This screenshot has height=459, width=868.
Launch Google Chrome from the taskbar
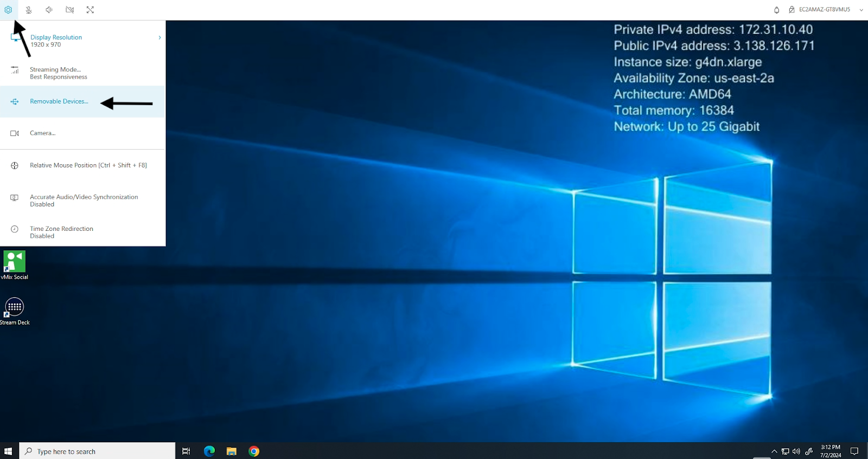point(254,451)
